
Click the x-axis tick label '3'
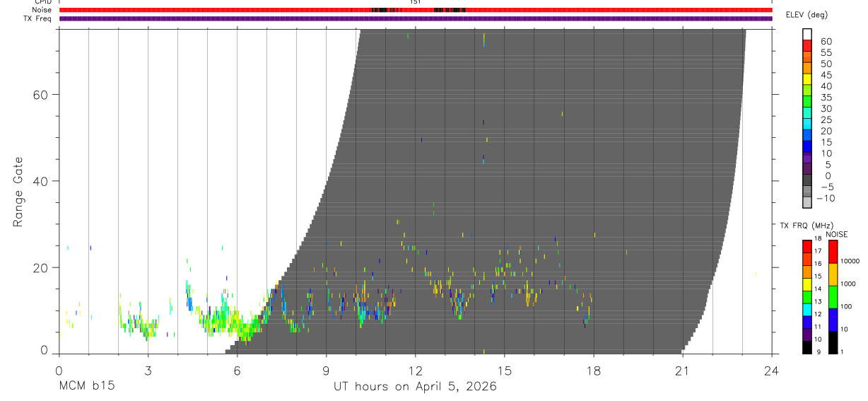148,371
